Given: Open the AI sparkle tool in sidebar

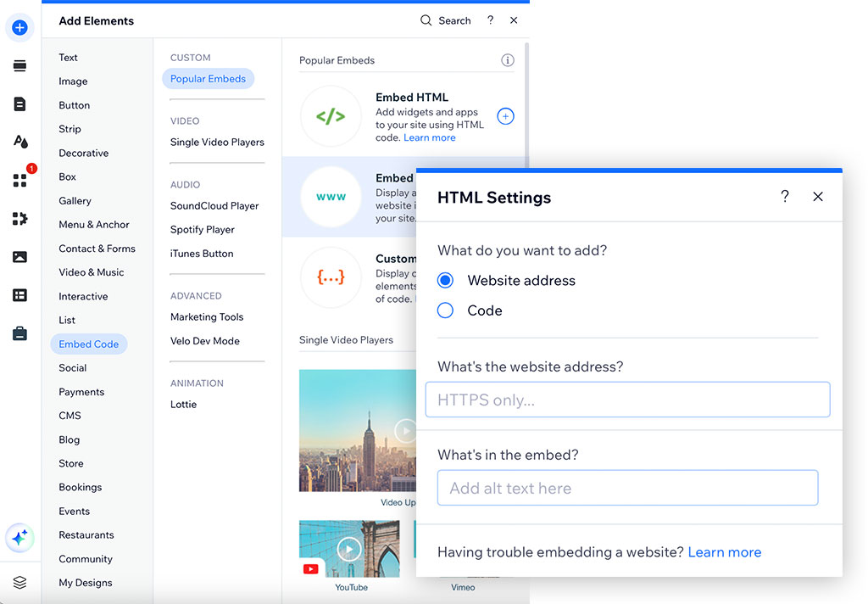Looking at the screenshot, I should (19, 537).
